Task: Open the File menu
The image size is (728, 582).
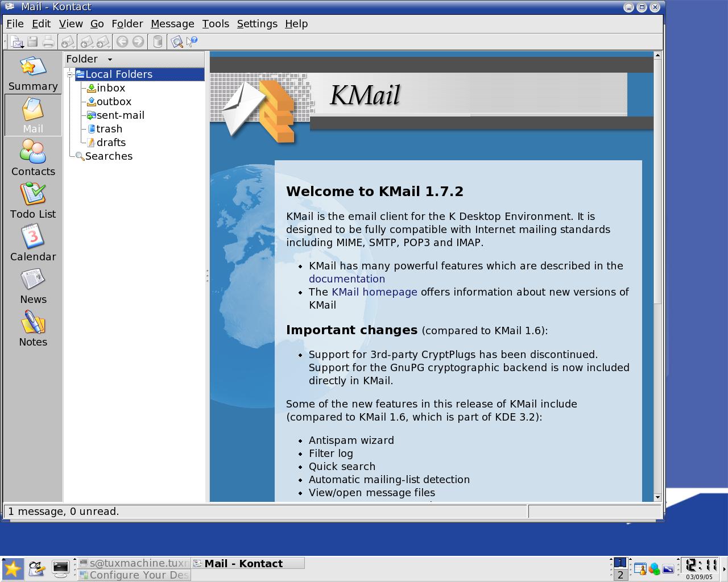Action: [x=15, y=24]
